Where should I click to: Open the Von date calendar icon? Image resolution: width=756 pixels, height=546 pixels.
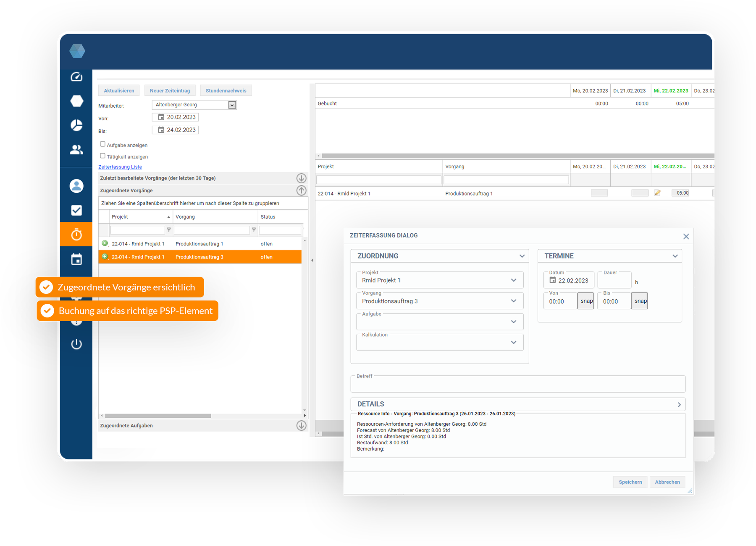click(161, 117)
